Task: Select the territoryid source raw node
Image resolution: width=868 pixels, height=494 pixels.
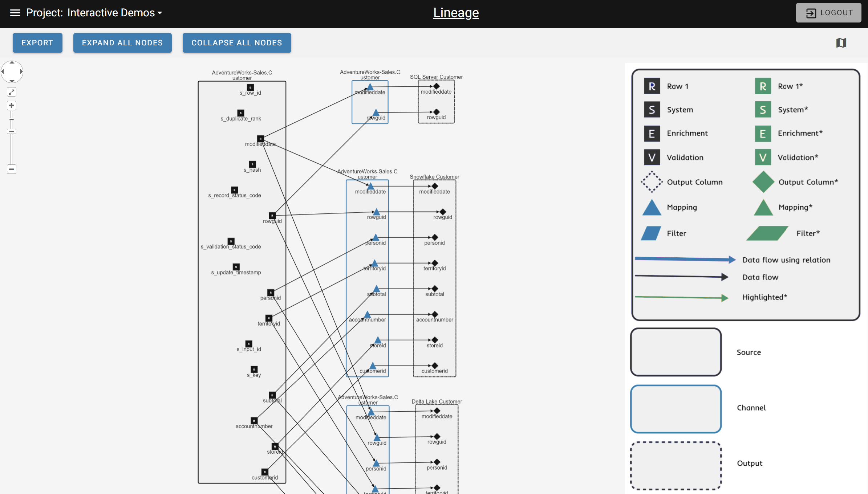Action: pos(269,318)
